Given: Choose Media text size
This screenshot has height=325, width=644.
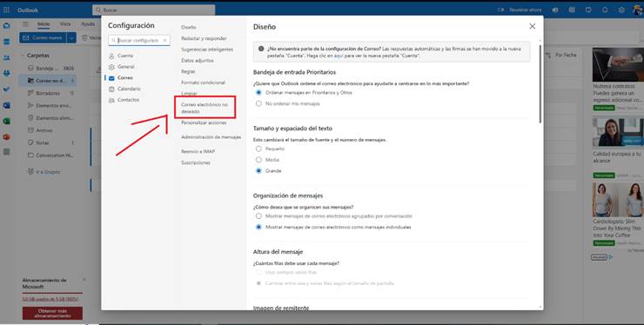Looking at the screenshot, I should (258, 160).
